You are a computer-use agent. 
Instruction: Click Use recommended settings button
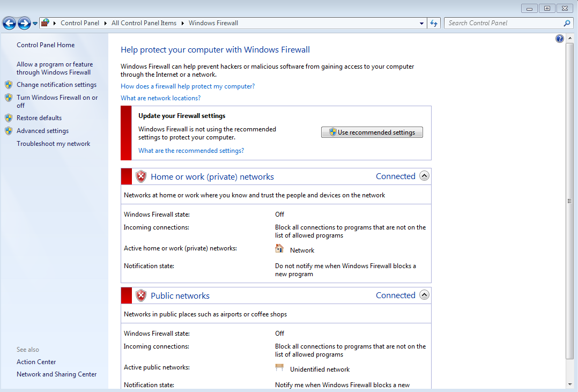[372, 132]
